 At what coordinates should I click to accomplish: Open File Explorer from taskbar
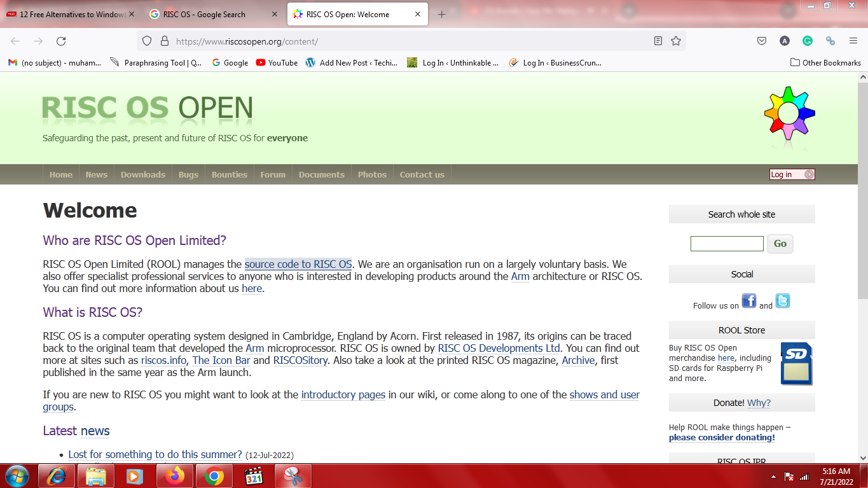coord(96,476)
